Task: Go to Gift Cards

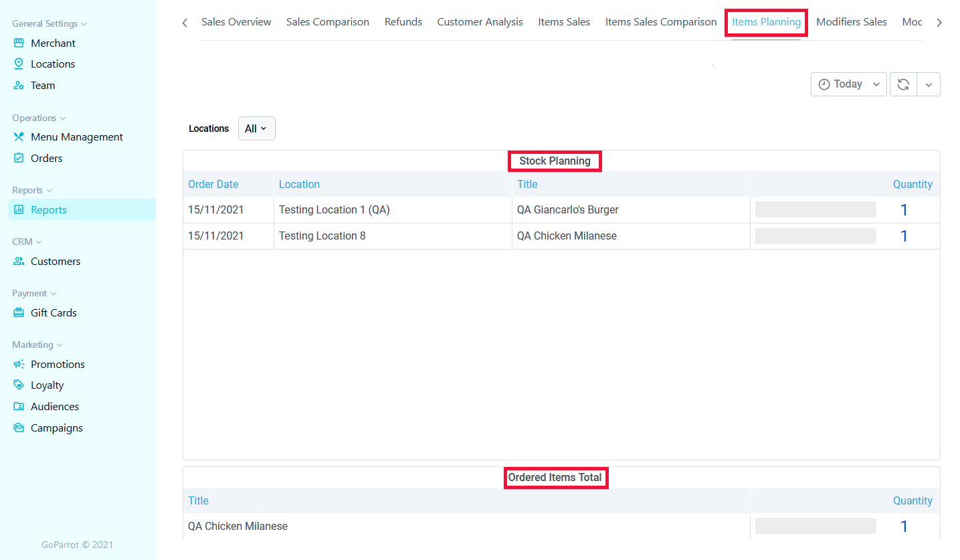Action: [54, 312]
